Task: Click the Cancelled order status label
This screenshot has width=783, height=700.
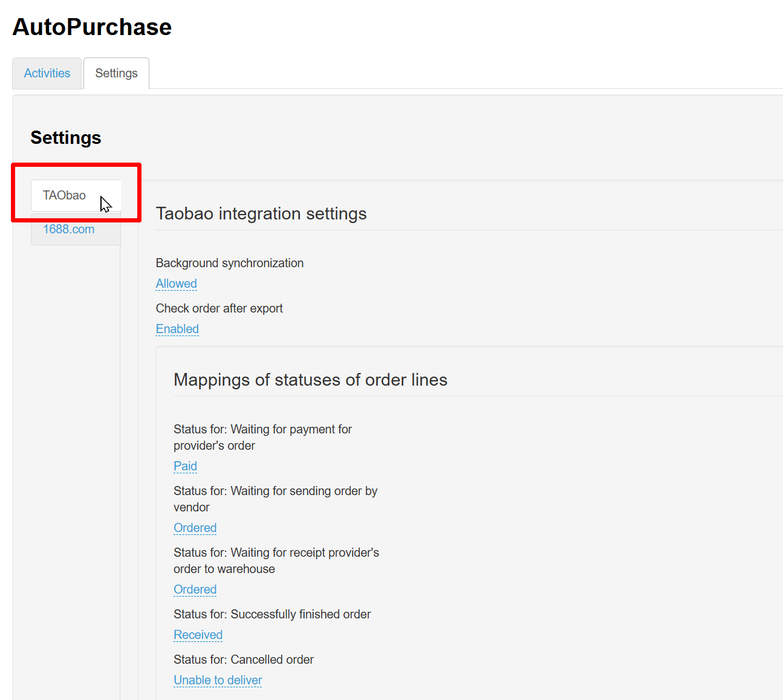Action: [243, 659]
